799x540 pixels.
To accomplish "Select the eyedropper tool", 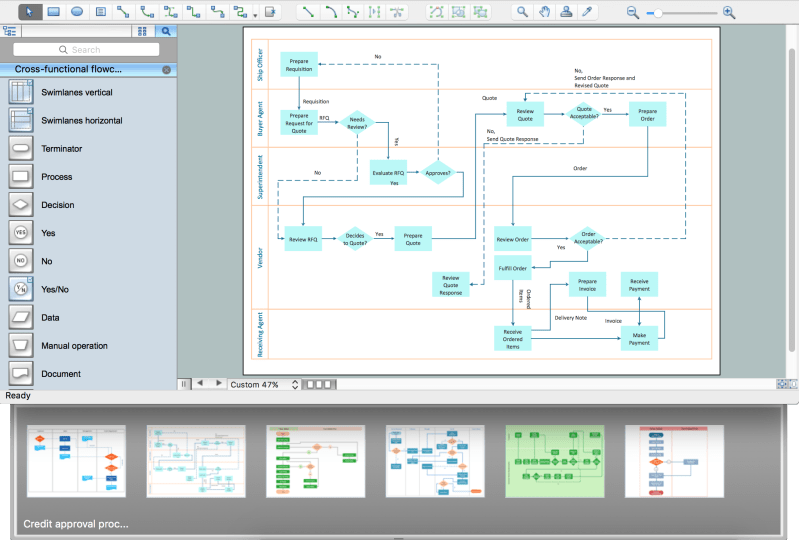I will click(x=588, y=11).
